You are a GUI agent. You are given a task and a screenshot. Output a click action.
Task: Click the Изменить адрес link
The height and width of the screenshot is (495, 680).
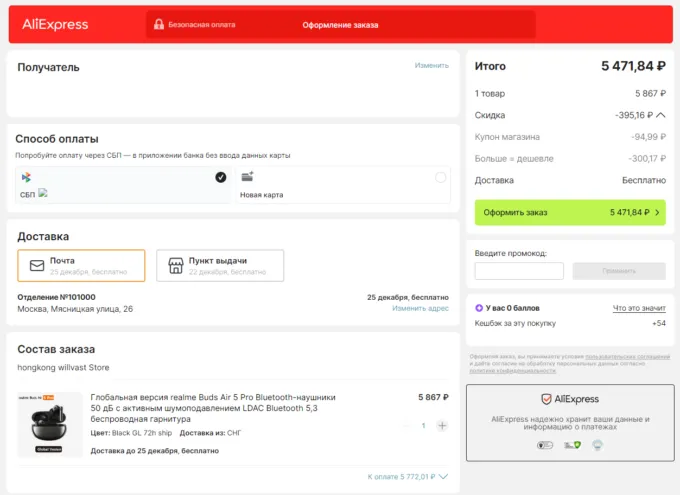pos(420,308)
